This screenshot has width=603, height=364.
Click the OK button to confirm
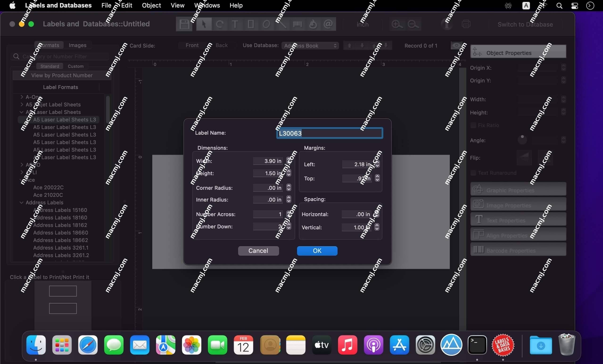(317, 251)
